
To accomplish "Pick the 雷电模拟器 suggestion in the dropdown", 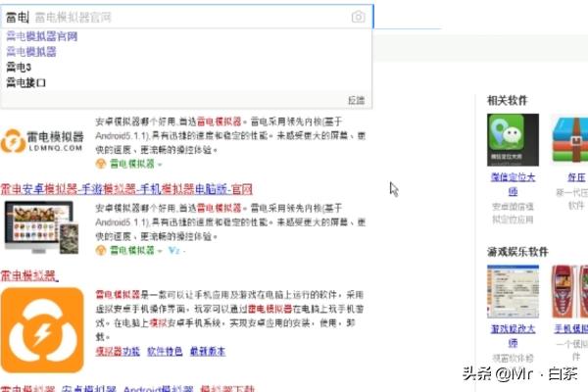I will click(x=31, y=52).
